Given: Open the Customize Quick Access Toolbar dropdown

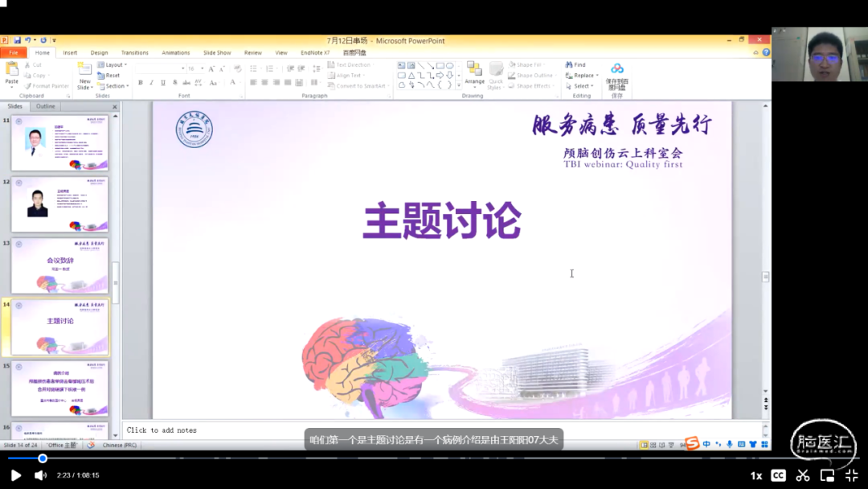Looking at the screenshot, I should click(x=54, y=40).
